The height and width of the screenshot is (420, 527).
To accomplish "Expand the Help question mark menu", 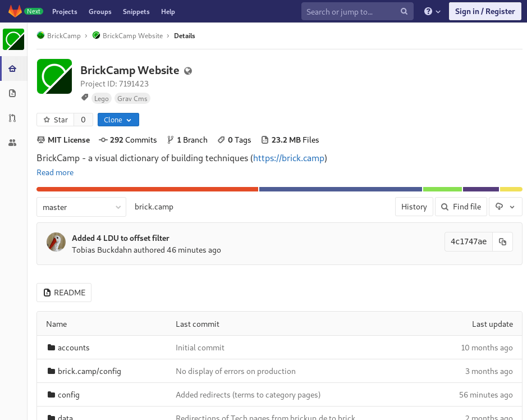I will (432, 11).
